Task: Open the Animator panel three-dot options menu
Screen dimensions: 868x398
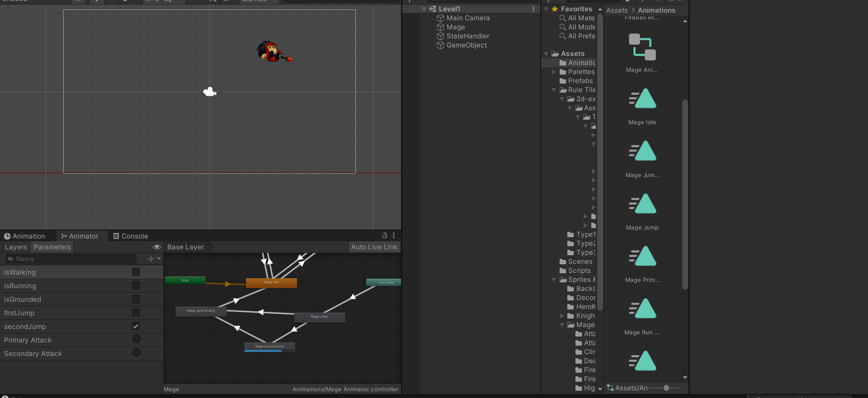Action: pyautogui.click(x=394, y=236)
